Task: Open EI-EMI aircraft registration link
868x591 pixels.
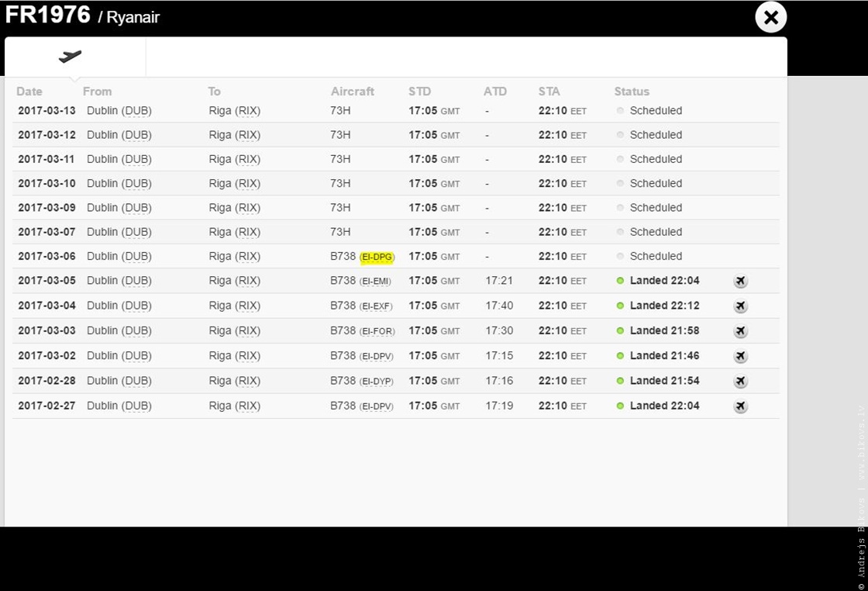Action: point(377,282)
